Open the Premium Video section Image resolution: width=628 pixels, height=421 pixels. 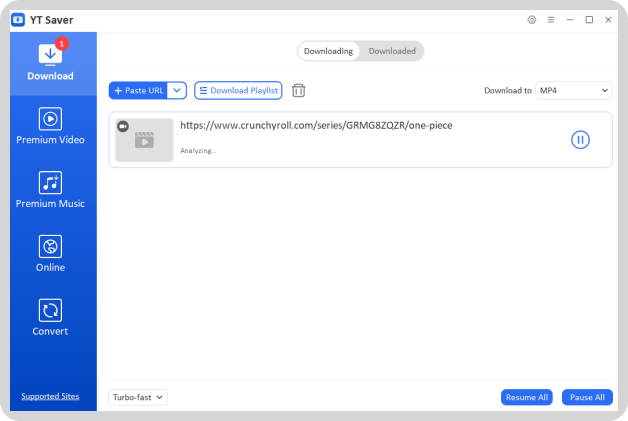[50, 126]
